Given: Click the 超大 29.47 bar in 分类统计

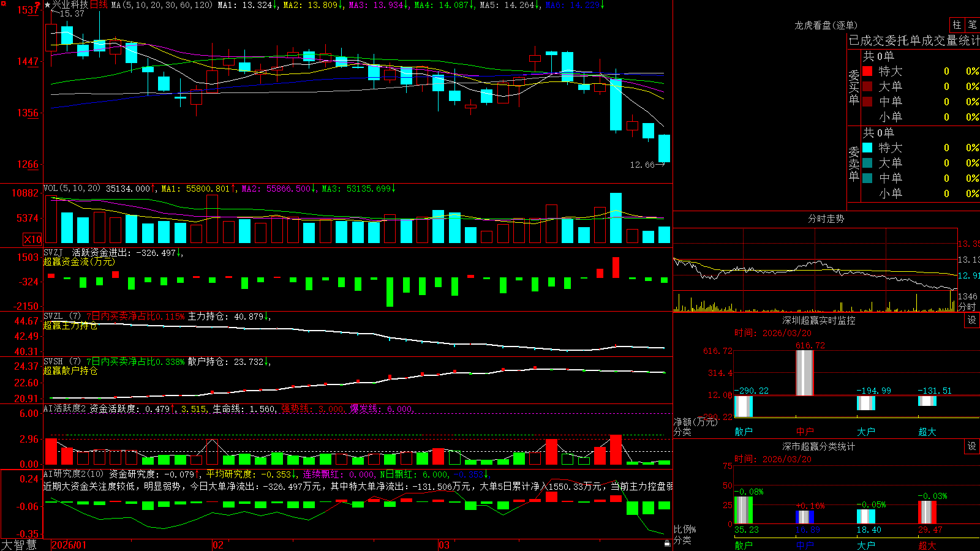Looking at the screenshot, I should [x=927, y=512].
